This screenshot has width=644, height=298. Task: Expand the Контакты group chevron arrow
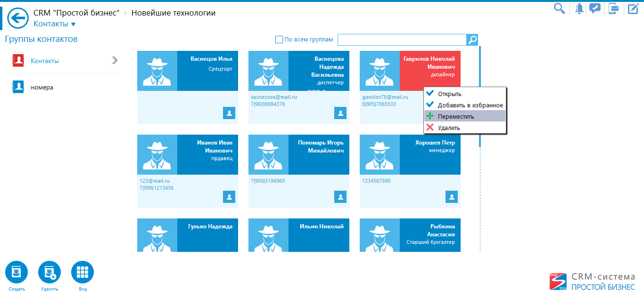[115, 60]
